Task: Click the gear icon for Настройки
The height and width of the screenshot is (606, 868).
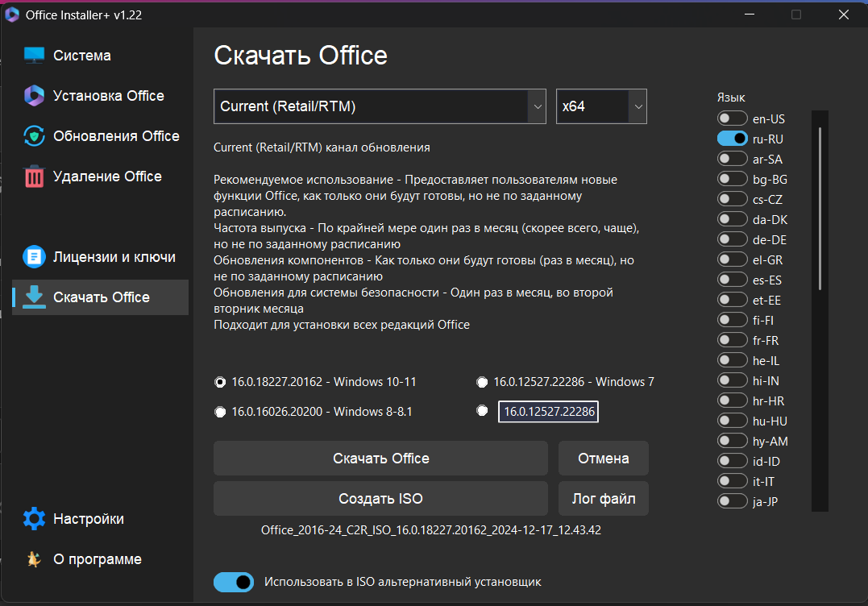Action: pyautogui.click(x=35, y=518)
